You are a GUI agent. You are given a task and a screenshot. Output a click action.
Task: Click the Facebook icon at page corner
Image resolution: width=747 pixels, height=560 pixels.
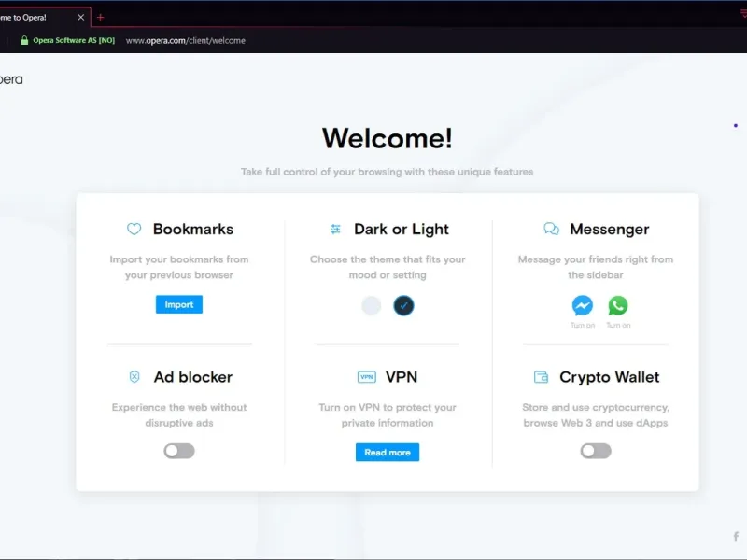pos(736,537)
